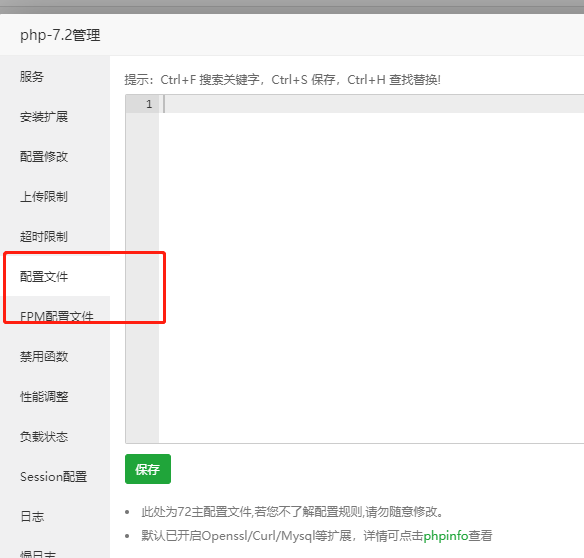
Task: Click the green 保存 button
Action: coord(148,469)
